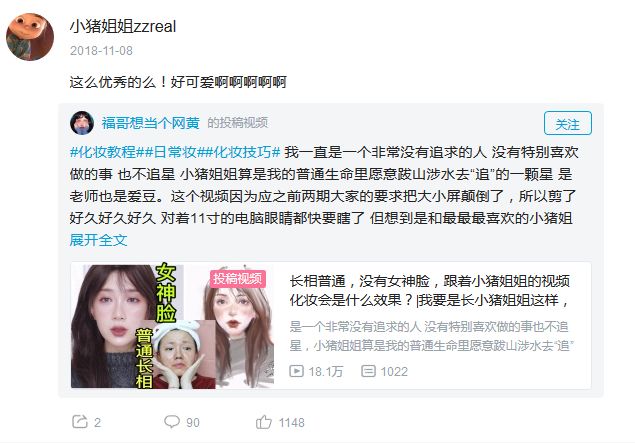Open 小猪姐姐zzreal's profile avatar

point(30,37)
